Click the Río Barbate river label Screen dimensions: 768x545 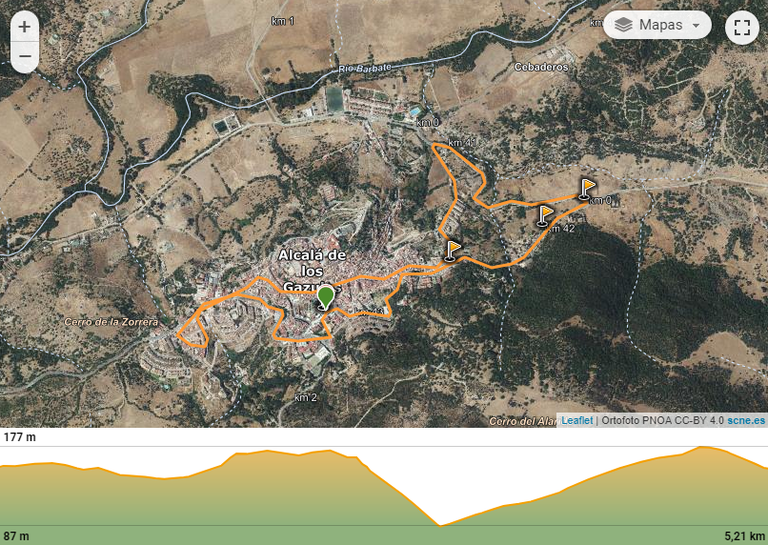[x=365, y=69]
